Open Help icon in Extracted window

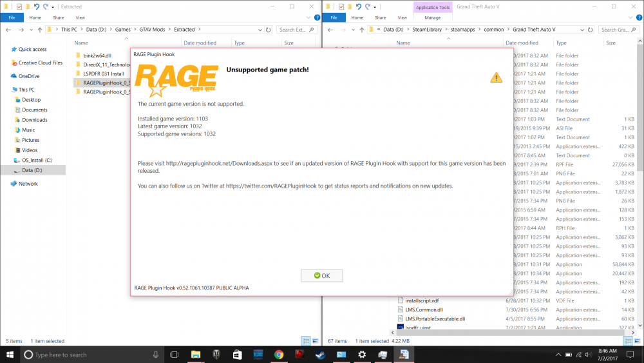tap(317, 17)
